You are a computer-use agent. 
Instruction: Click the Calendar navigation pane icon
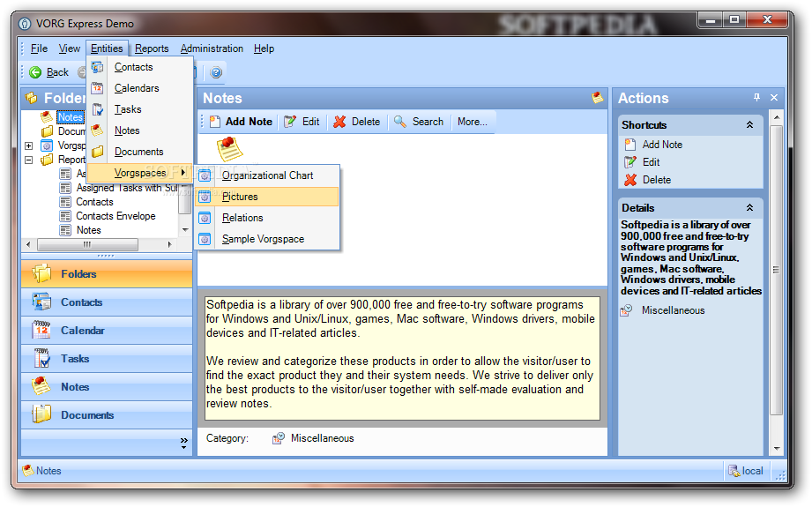[41, 331]
